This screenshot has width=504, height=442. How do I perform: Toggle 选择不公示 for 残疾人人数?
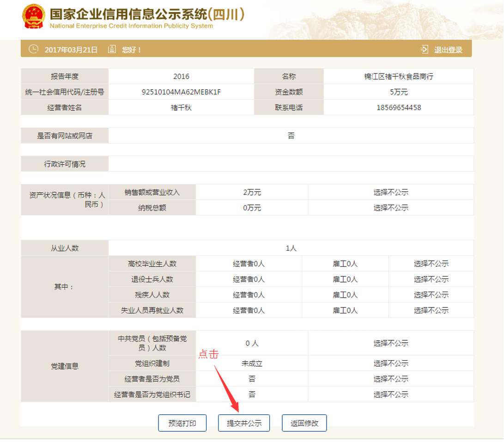pyautogui.click(x=431, y=295)
